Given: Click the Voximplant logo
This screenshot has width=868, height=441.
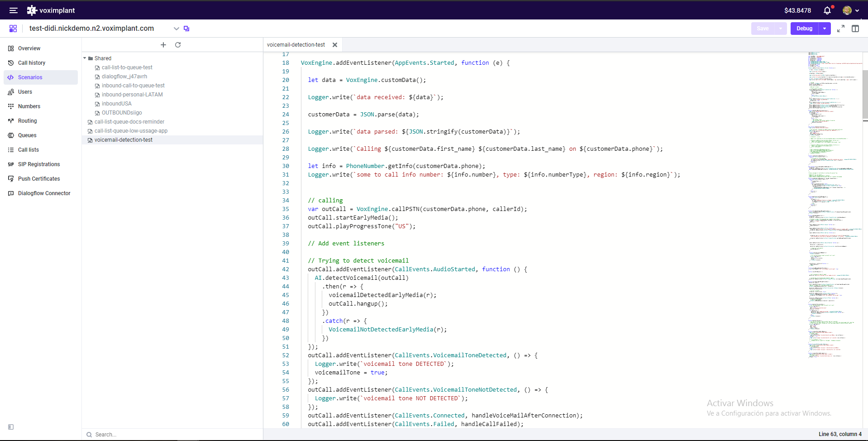Looking at the screenshot, I should pyautogui.click(x=51, y=10).
